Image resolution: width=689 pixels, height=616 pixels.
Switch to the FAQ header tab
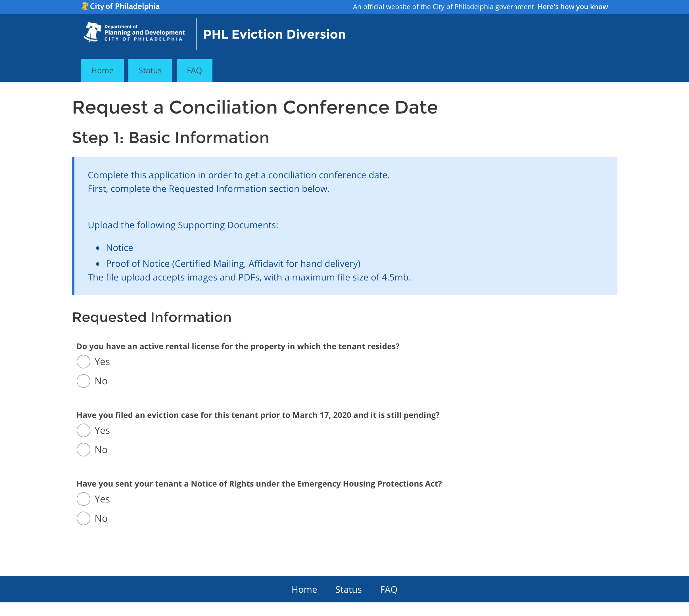(x=194, y=70)
